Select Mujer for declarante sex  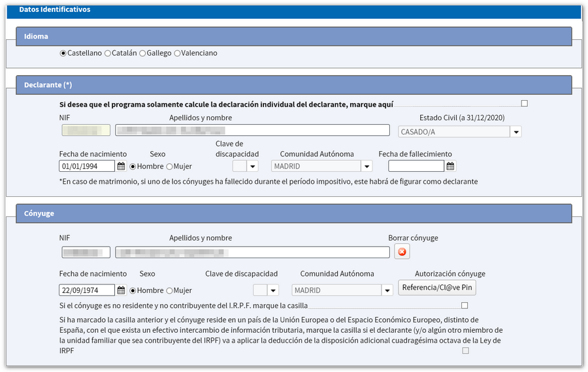click(x=170, y=167)
